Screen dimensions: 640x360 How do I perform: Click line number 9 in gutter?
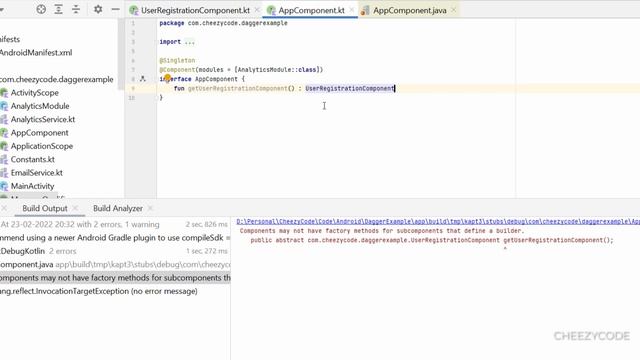pos(132,89)
